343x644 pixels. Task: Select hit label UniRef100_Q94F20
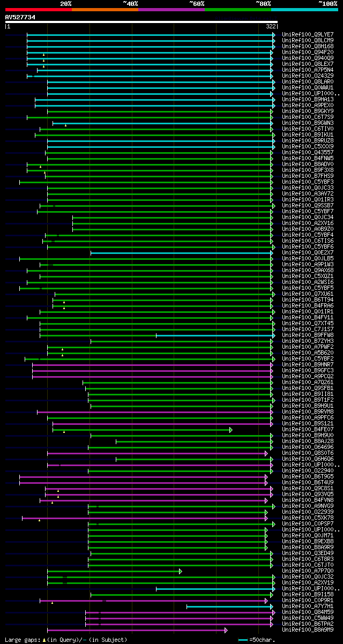[x=308, y=52]
